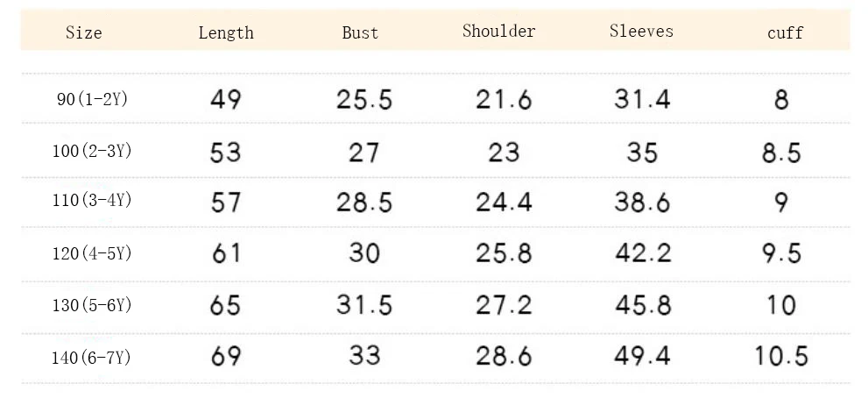
Task: Select the shoulder value 24.4
Action: pos(504,203)
